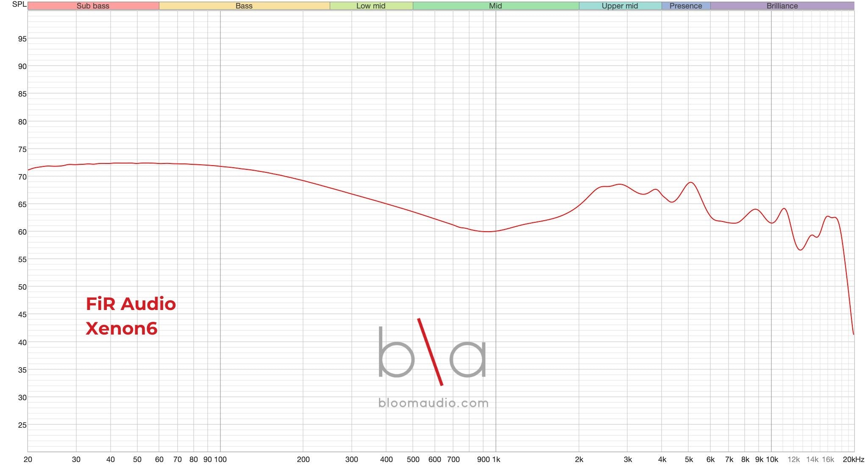
Task: Click the 2k x-axis label
Action: [x=579, y=459]
